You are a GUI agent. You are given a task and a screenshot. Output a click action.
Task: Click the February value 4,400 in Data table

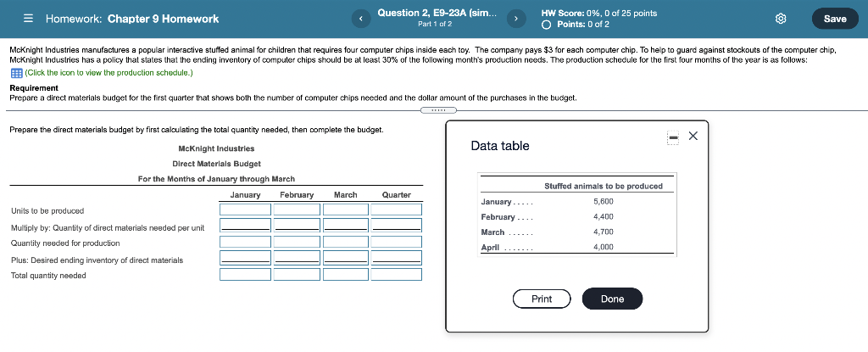[604, 217]
